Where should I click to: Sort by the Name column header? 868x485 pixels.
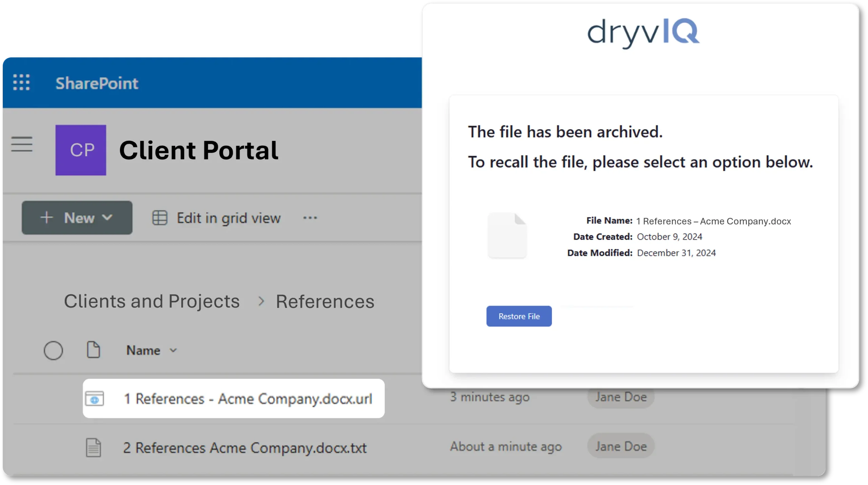coord(152,350)
